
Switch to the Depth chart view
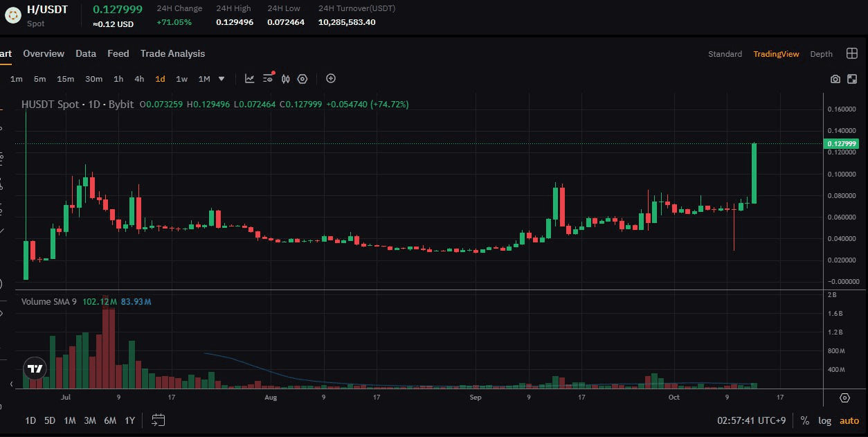(x=821, y=54)
